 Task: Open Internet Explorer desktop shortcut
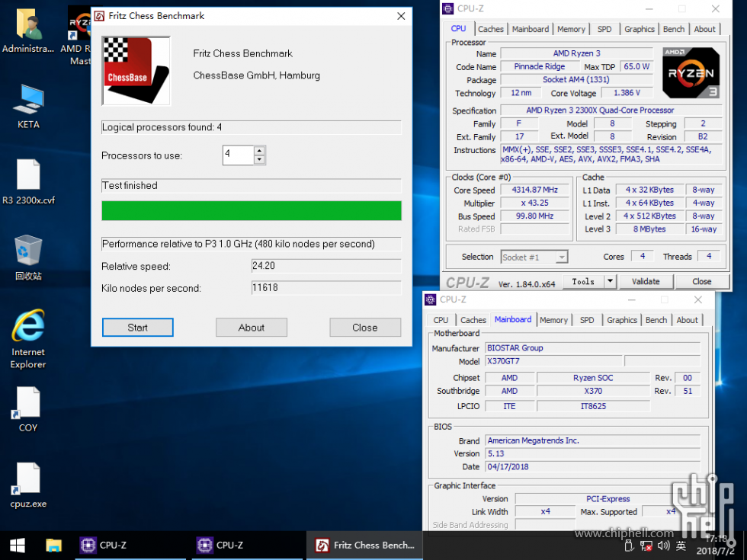[x=28, y=327]
